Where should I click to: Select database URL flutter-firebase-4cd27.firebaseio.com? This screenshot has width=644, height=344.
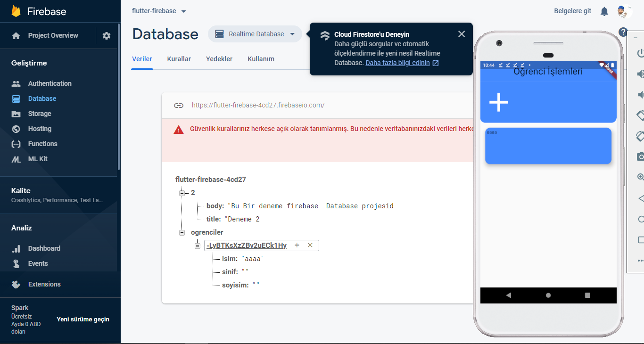pyautogui.click(x=258, y=105)
